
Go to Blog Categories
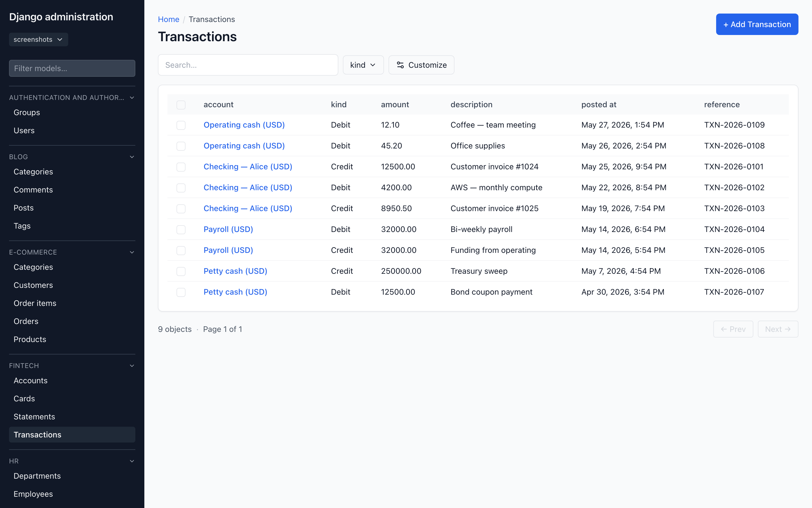(72, 172)
